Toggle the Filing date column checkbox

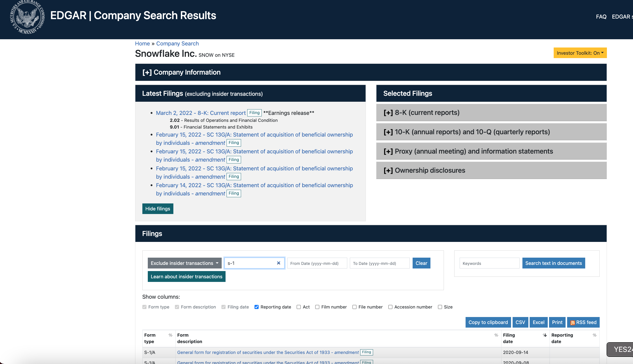(223, 307)
